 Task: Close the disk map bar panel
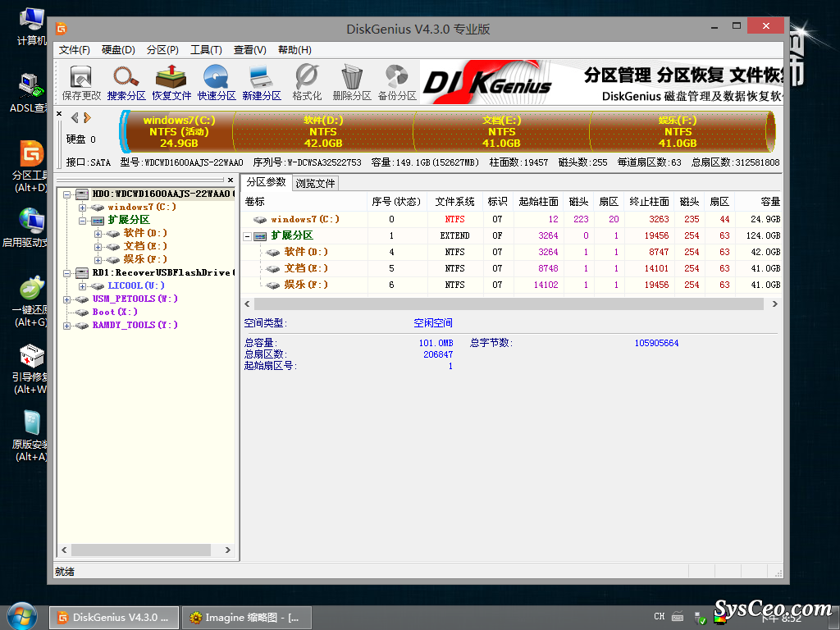59,113
